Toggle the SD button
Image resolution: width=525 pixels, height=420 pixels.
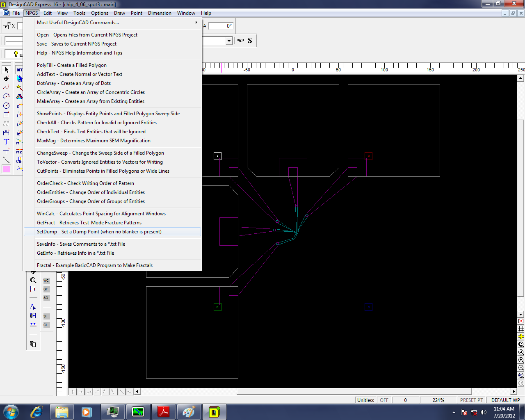pos(46,298)
